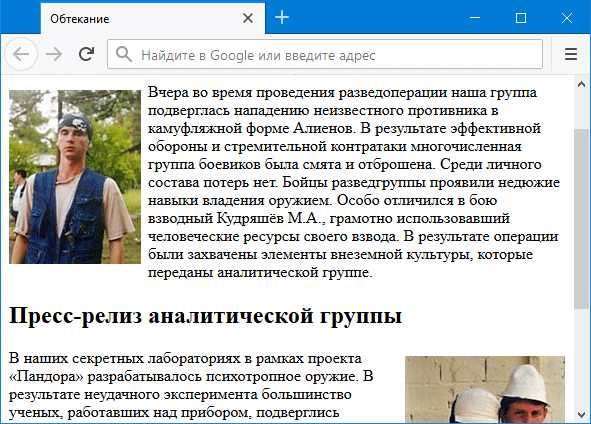The width and height of the screenshot is (591, 424).
Task: Go forward with the right arrow button
Action: pyautogui.click(x=54, y=55)
